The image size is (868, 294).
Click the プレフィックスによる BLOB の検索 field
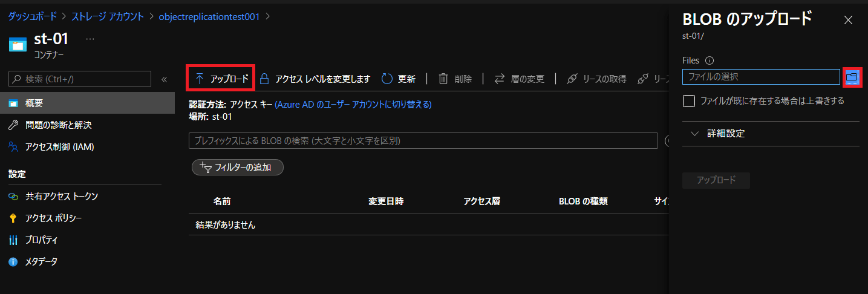pyautogui.click(x=423, y=140)
